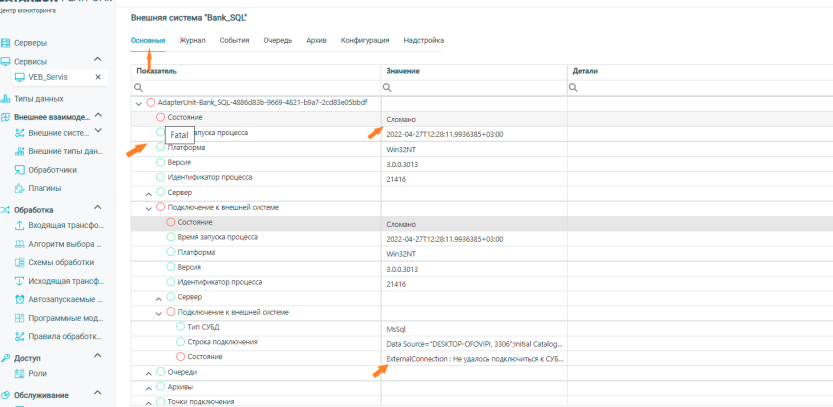This screenshot has height=407, width=833.
Task: Click the green status circle next to Платформа
Action: tap(160, 148)
